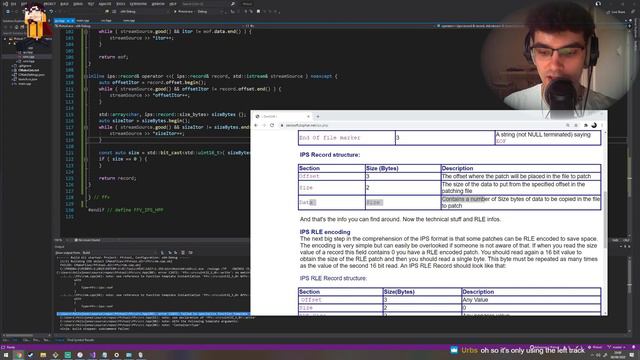Click the 'IPS RLE Record structure:' text

pos(333,278)
